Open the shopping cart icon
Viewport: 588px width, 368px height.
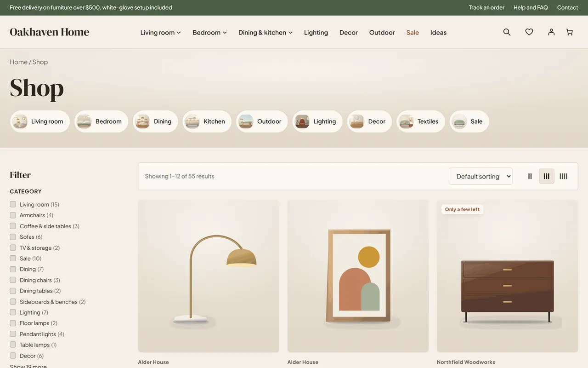coord(570,32)
